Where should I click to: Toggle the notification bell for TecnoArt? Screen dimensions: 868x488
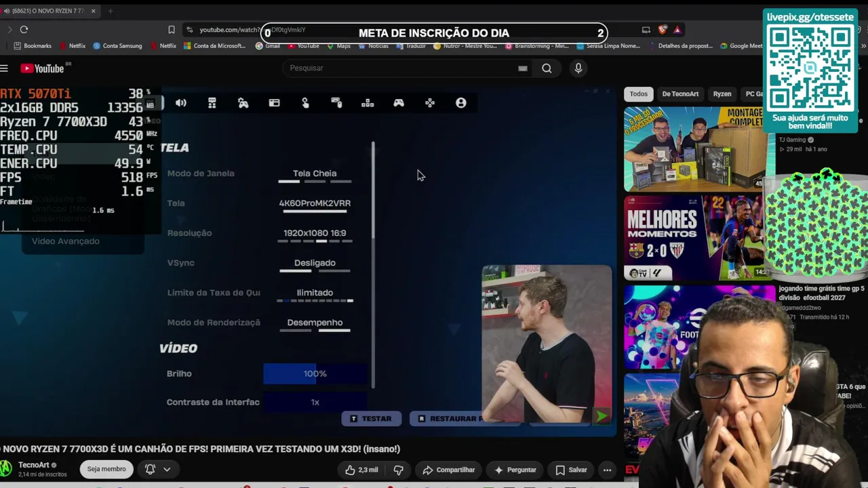click(151, 469)
